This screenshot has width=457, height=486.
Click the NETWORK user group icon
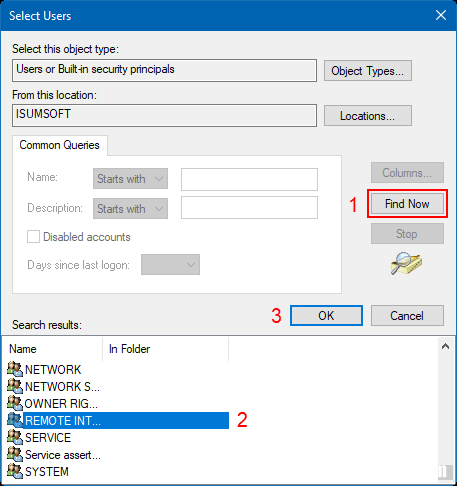click(15, 369)
